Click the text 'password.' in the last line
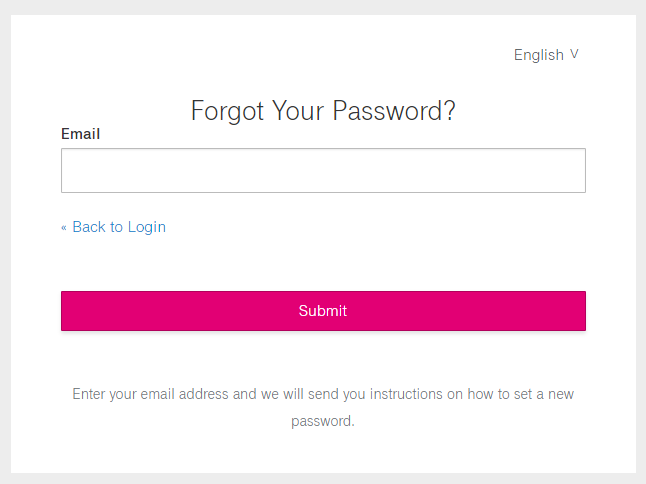This screenshot has width=646, height=484. pos(323,421)
